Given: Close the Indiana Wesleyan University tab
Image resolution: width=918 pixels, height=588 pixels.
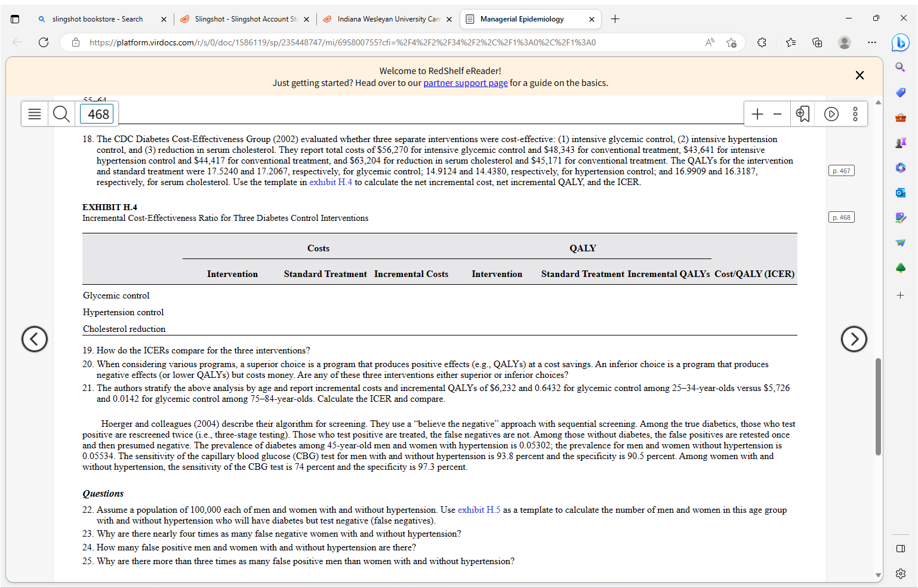Looking at the screenshot, I should [449, 19].
